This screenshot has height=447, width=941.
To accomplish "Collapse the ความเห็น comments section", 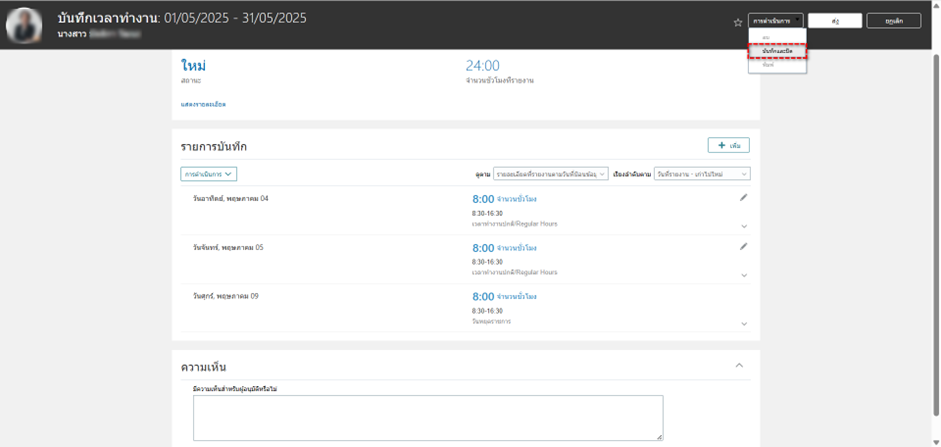I will coord(739,366).
